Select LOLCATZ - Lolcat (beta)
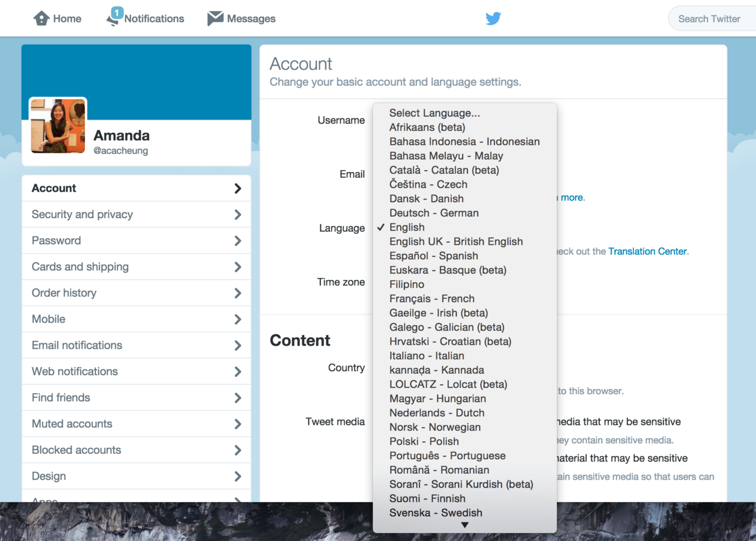This screenshot has width=756, height=541. [x=465, y=384]
